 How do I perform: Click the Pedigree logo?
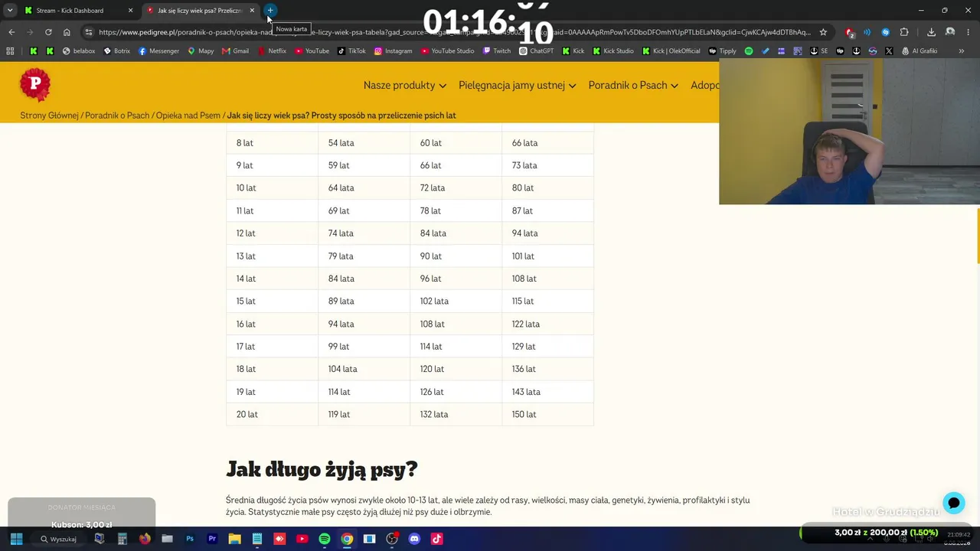pyautogui.click(x=35, y=84)
